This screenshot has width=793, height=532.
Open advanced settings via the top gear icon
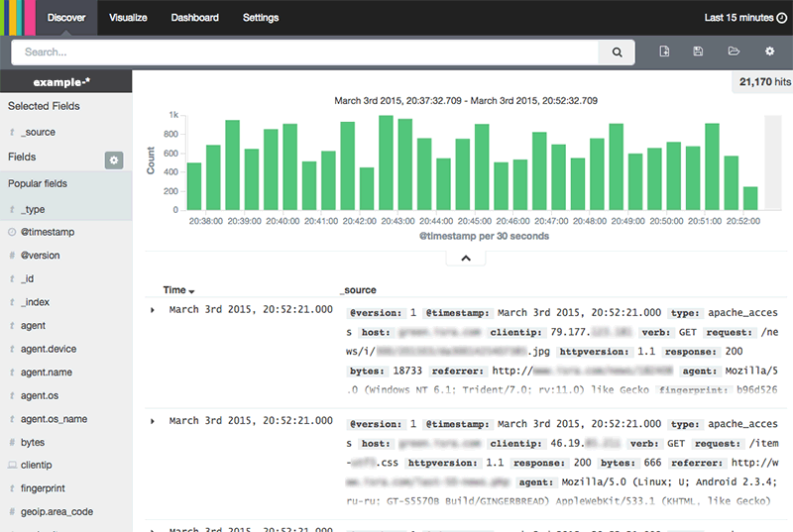tap(770, 52)
